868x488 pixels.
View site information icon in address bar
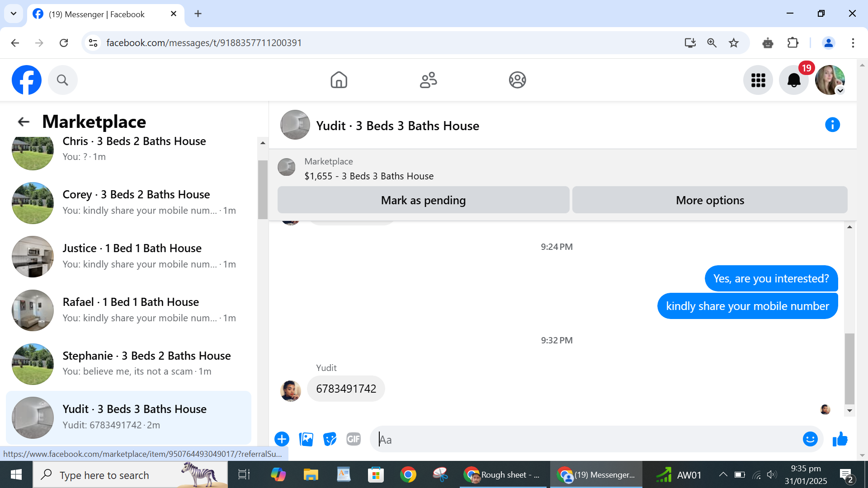pyautogui.click(x=93, y=42)
